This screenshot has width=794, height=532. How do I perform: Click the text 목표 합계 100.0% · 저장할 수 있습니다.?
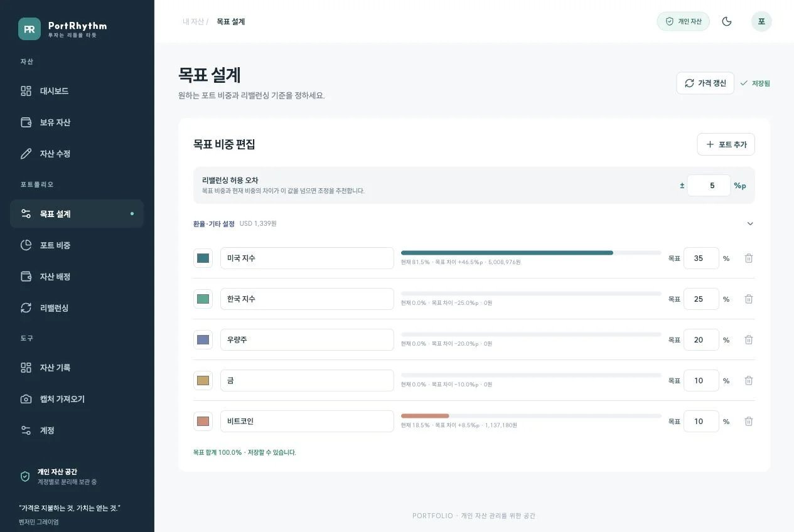tap(245, 452)
